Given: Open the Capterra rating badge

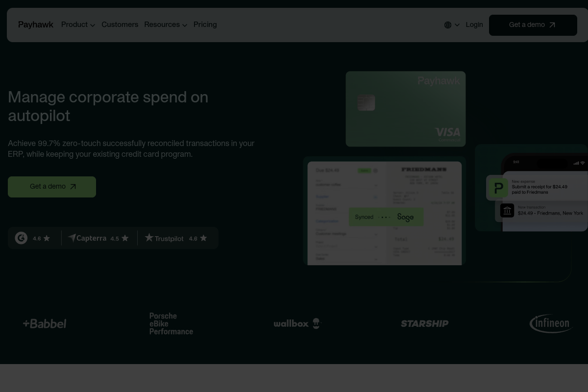Looking at the screenshot, I should 98,238.
